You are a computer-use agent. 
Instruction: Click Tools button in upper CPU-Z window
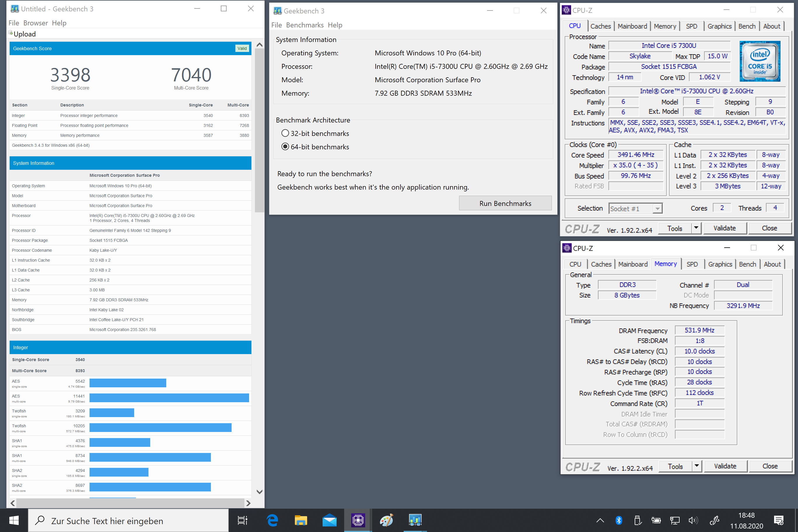click(x=675, y=228)
